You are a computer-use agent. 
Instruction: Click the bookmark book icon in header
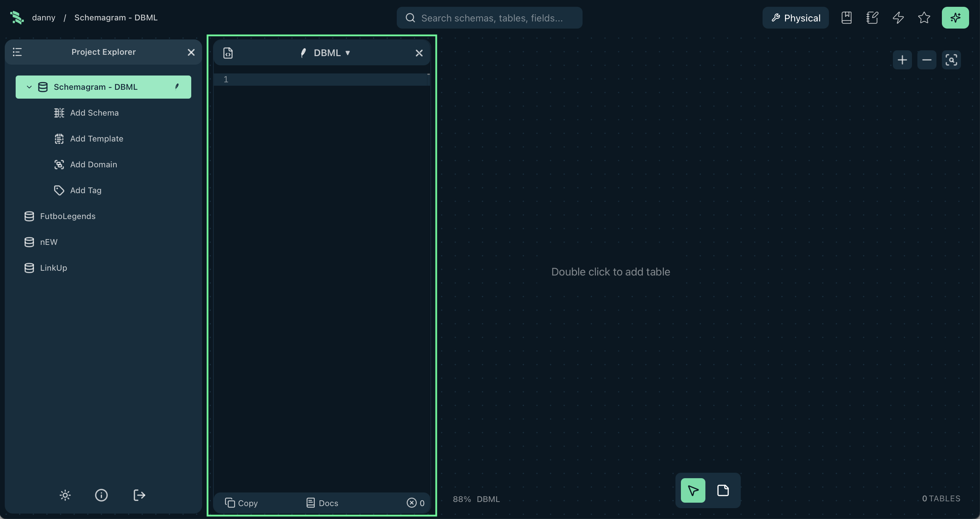(846, 18)
